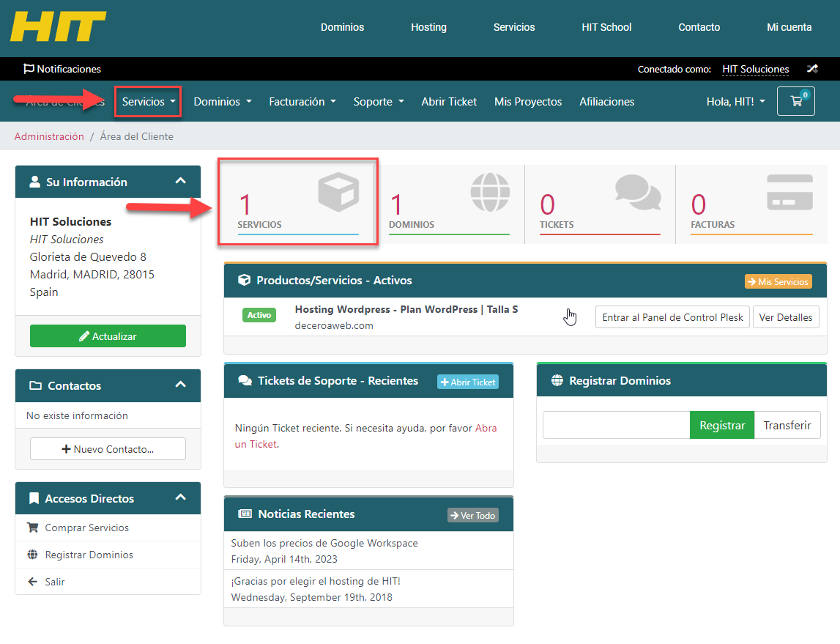Open the 1 Dominios summary tile
The width and height of the screenshot is (840, 644).
pyautogui.click(x=449, y=204)
